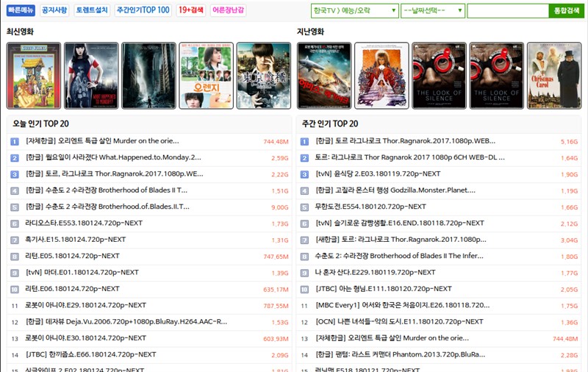Click rank 5 badge beside 무한도전.E554
Viewport: 588px width, 372px height.
pos(304,207)
